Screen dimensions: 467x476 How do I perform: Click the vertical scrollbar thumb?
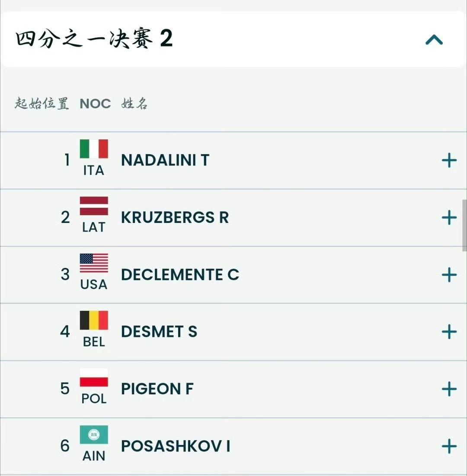(x=464, y=225)
